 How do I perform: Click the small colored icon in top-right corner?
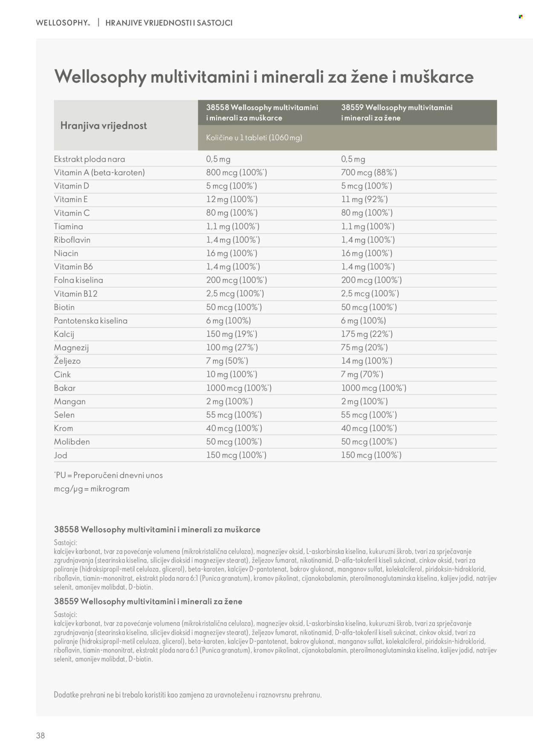[521, 17]
